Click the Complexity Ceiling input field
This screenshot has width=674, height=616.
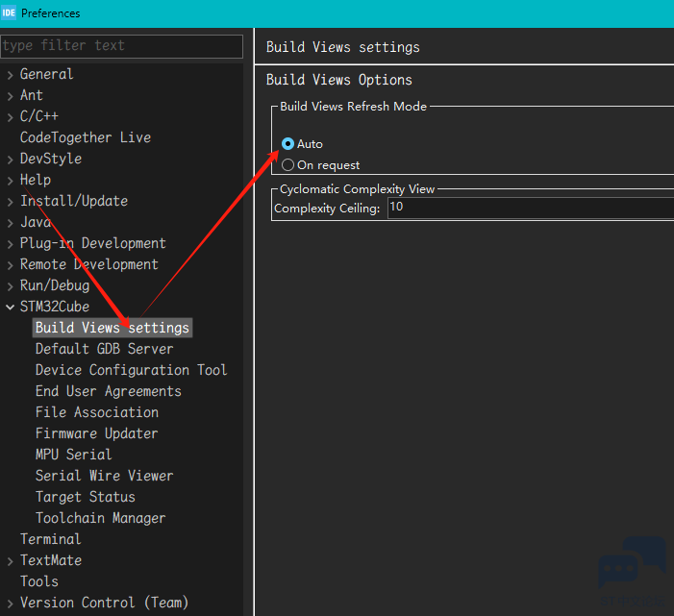click(x=531, y=208)
